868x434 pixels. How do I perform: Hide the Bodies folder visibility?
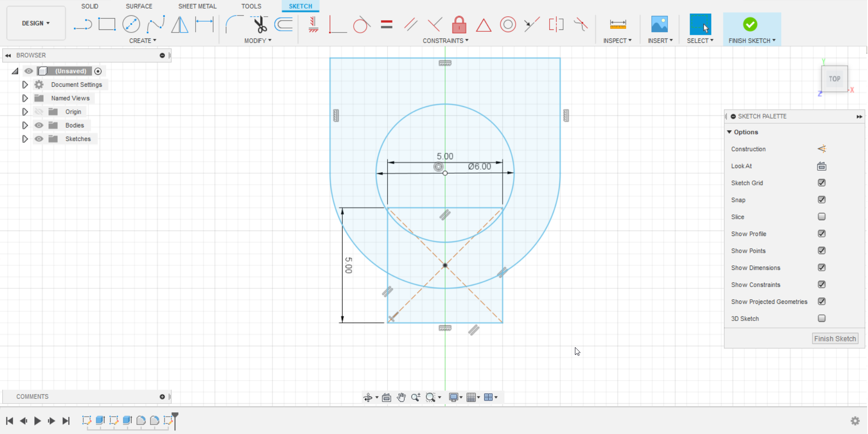pyautogui.click(x=39, y=125)
